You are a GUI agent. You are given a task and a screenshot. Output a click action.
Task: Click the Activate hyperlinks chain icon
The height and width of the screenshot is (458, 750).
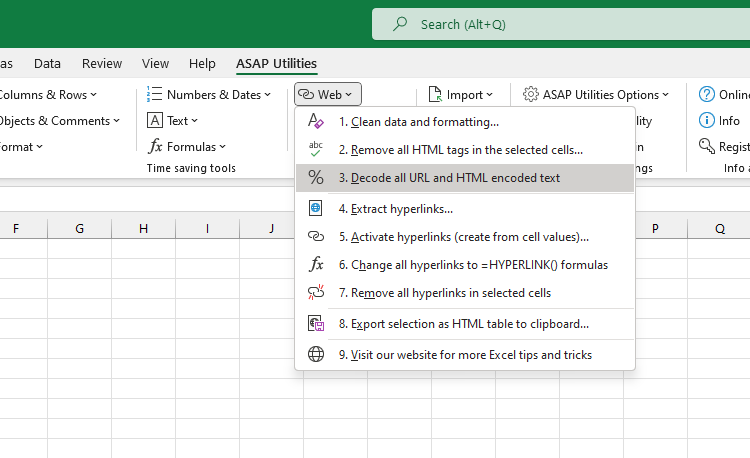pos(316,237)
